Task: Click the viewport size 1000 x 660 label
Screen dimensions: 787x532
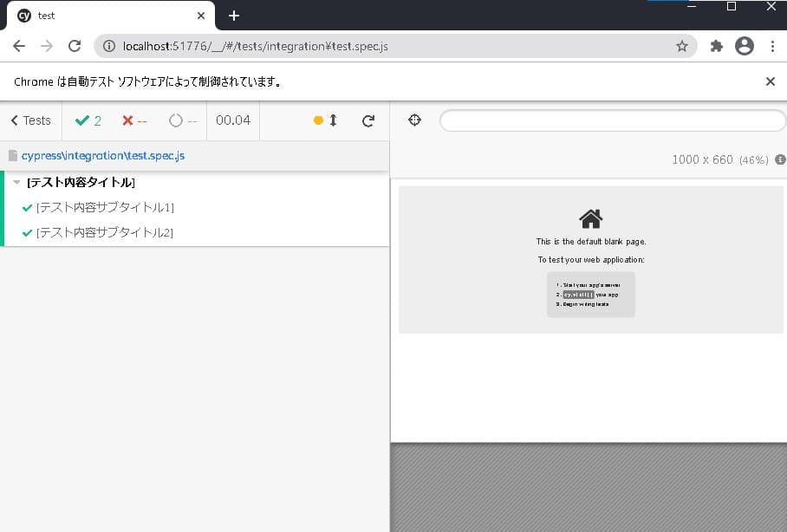Action: click(x=702, y=159)
